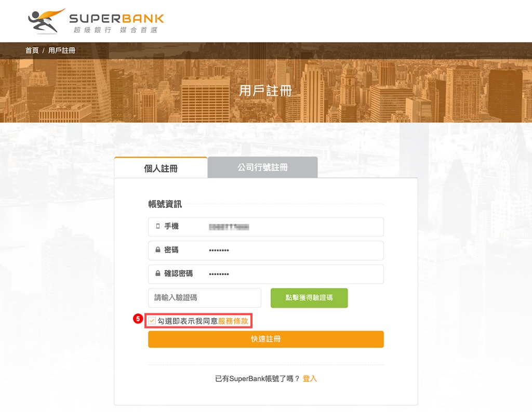532x418 pixels.
Task: Toggle the 服務條款 agreement checkbox
Action: pyautogui.click(x=152, y=321)
